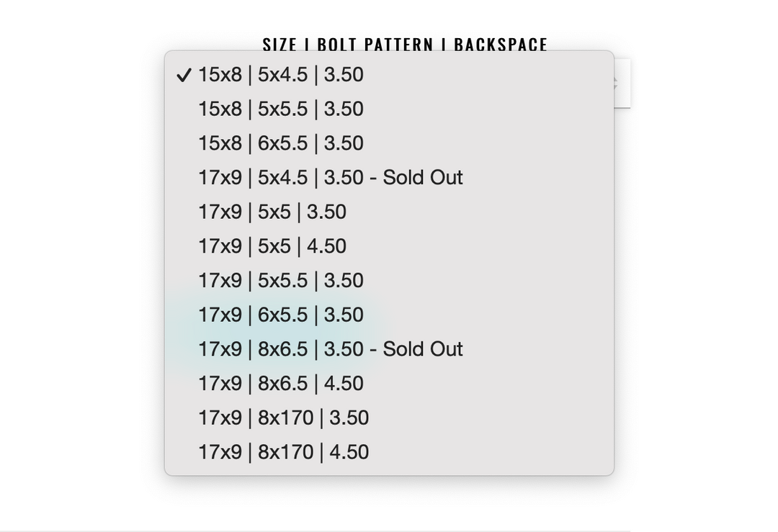Choose 15x8 | 5x5.5 | 3.50 option
The width and height of the screenshot is (778, 532).
(x=389, y=109)
